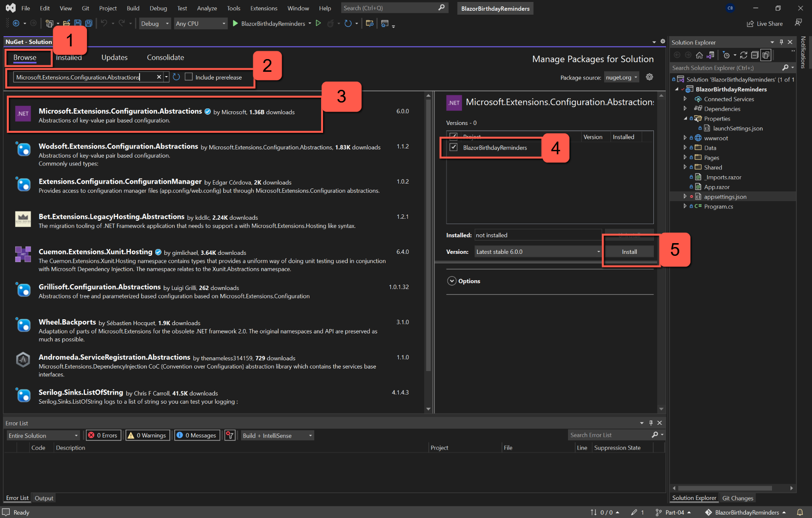Toggle the 0 Warnings filter button
The image size is (812, 518).
tap(147, 435)
